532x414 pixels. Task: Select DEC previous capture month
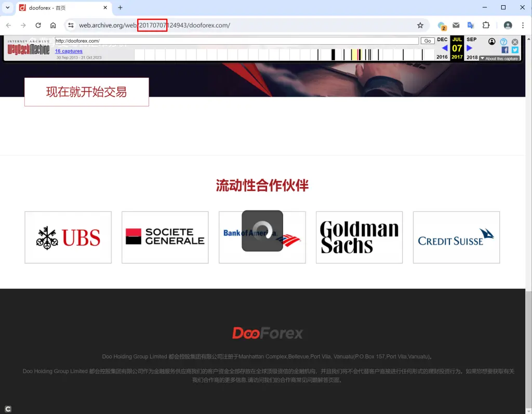tap(442, 39)
